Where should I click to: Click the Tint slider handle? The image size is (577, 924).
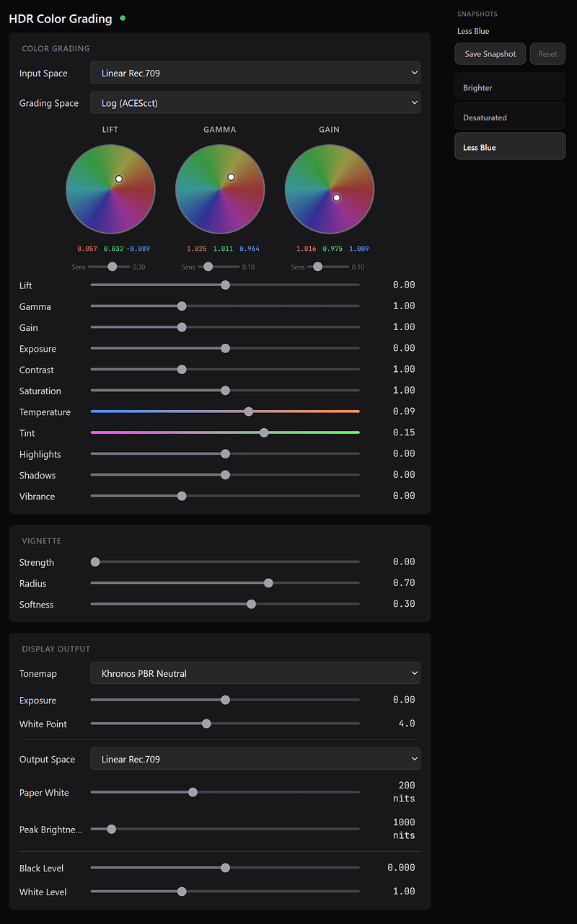point(264,432)
